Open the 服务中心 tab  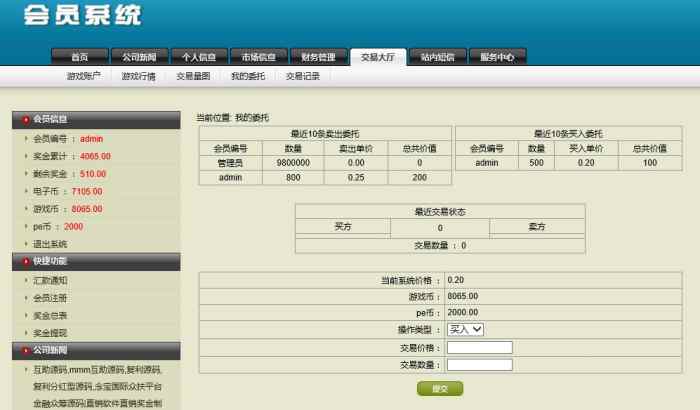pos(497,57)
